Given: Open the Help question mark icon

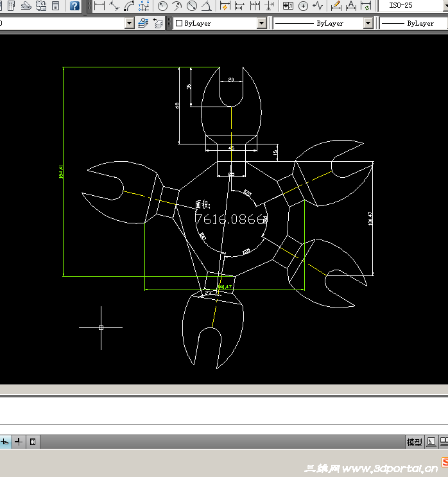Looking at the screenshot, I should 74,6.
